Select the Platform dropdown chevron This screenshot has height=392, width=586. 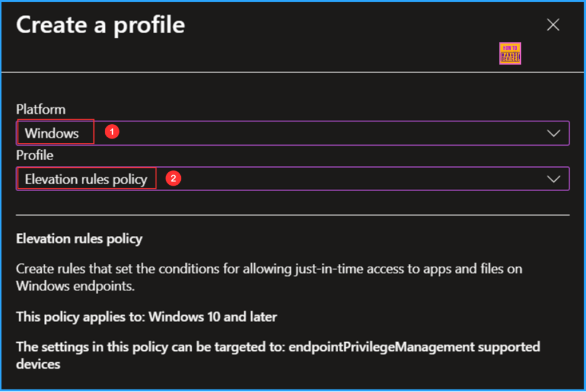(553, 132)
